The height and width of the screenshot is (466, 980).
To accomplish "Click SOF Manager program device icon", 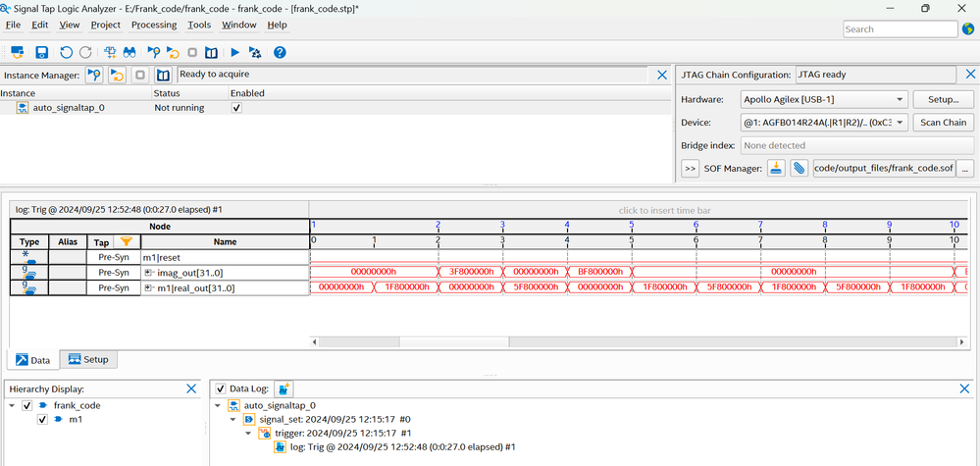I will pos(776,169).
